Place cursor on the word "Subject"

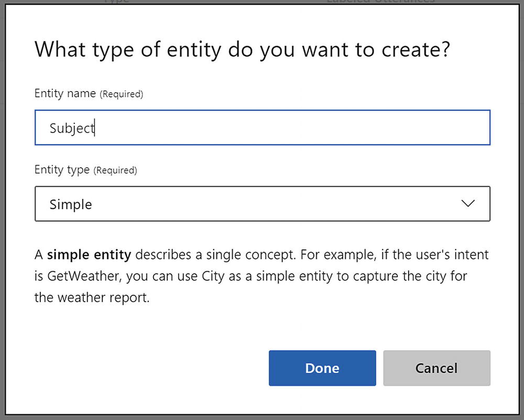pyautogui.click(x=71, y=128)
